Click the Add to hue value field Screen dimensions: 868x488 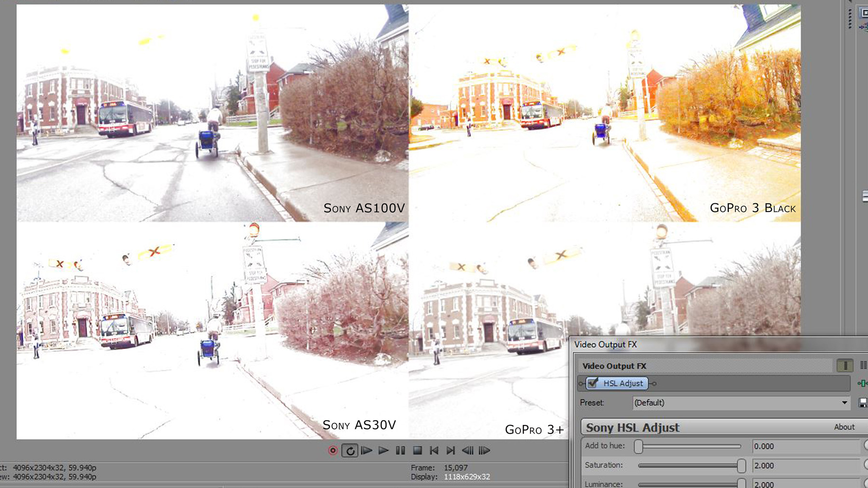[806, 447]
